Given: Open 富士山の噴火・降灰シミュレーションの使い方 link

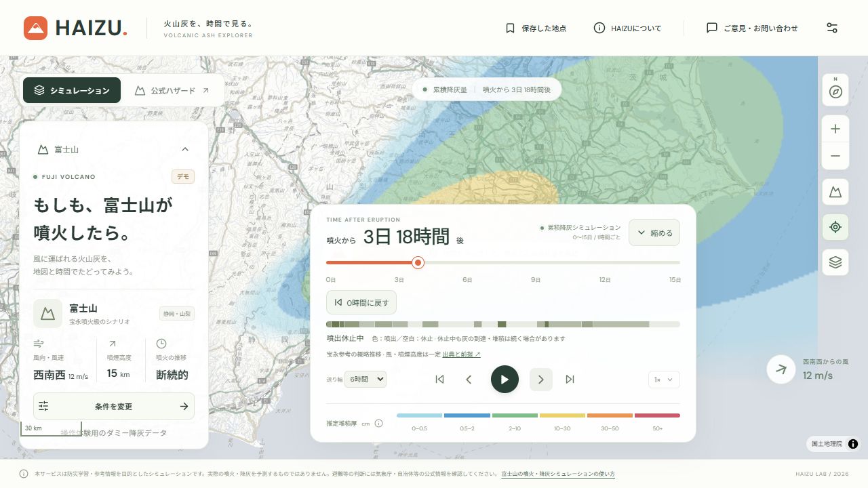Looking at the screenshot, I should (x=558, y=474).
